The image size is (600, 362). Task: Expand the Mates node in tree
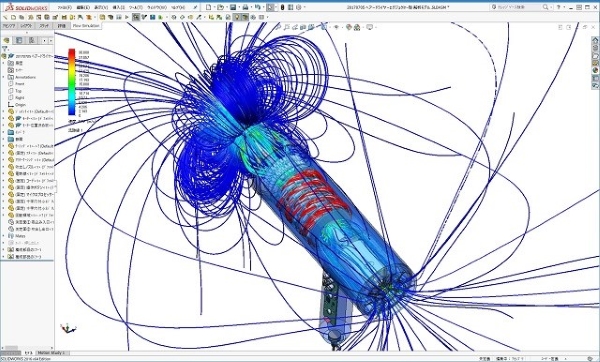(3, 236)
